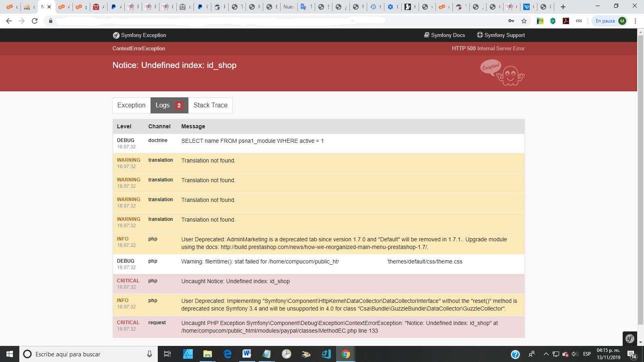The width and height of the screenshot is (644, 362).
Task: Click the AdminMarketing deprecated message text
Action: pos(344,243)
